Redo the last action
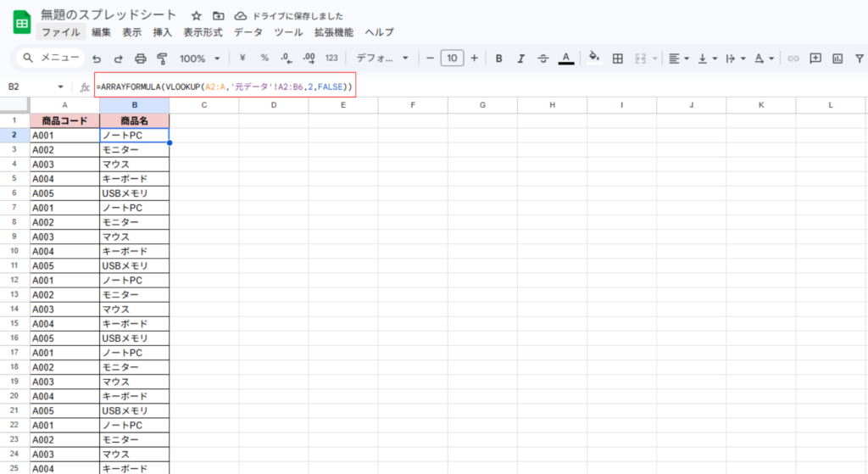This screenshot has width=868, height=474. coord(118,59)
